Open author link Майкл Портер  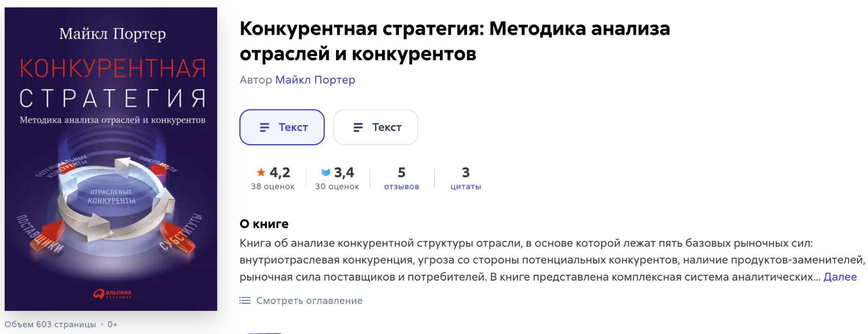coord(315,80)
